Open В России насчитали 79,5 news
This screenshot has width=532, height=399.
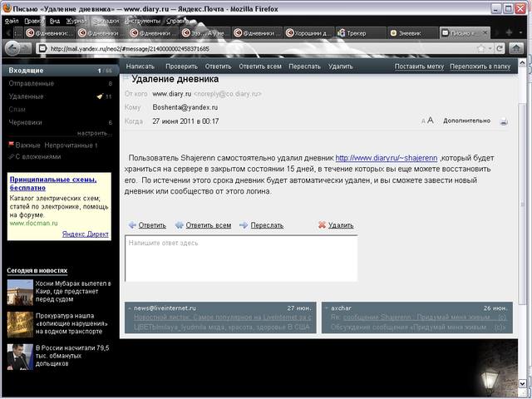[72, 356]
